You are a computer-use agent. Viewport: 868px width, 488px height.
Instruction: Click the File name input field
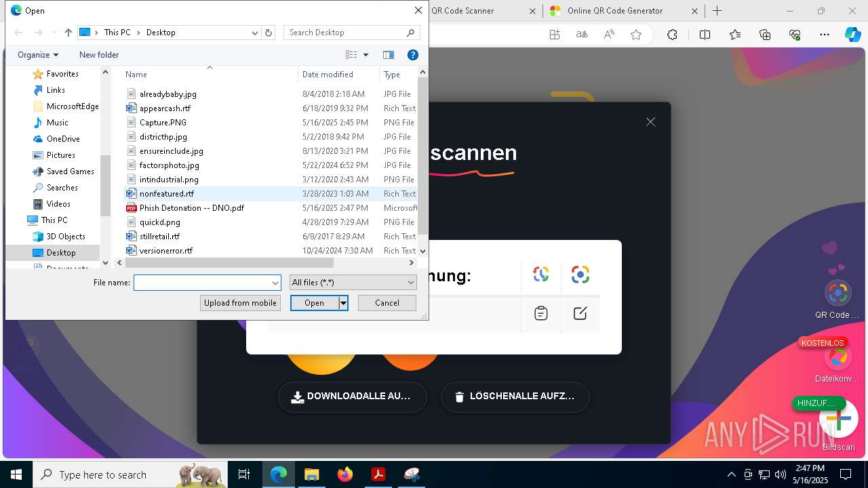202,283
